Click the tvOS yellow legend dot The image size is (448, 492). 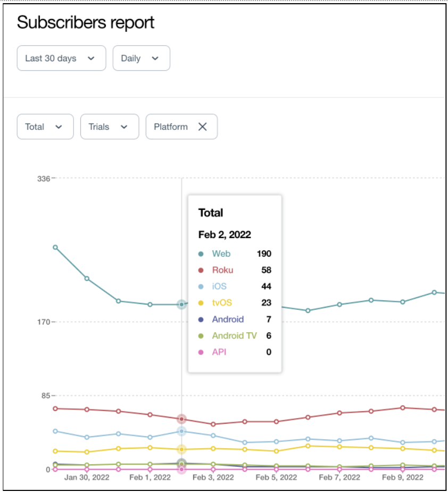[x=201, y=303]
